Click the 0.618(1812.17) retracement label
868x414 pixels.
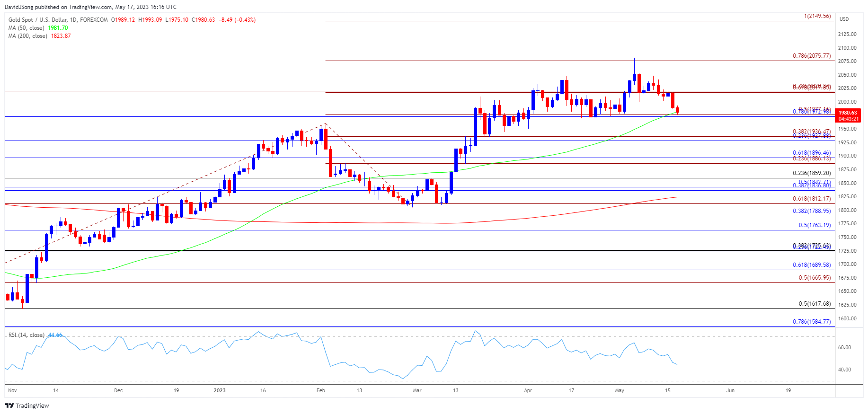click(811, 199)
